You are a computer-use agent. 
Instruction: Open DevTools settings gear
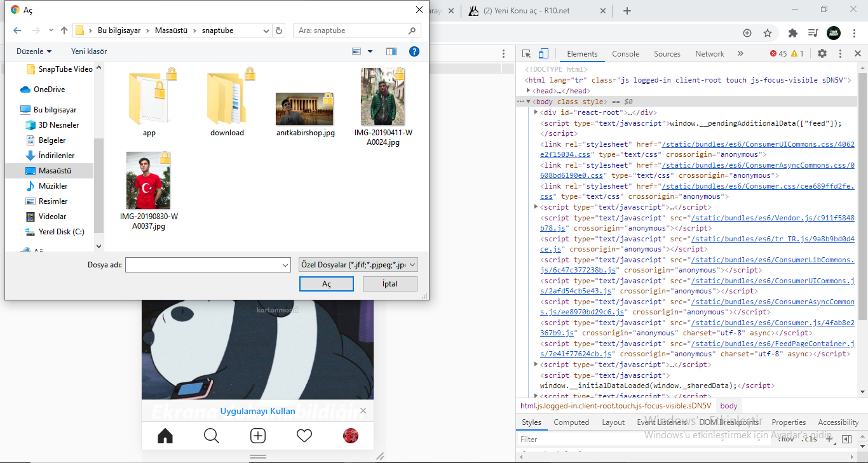pos(822,54)
